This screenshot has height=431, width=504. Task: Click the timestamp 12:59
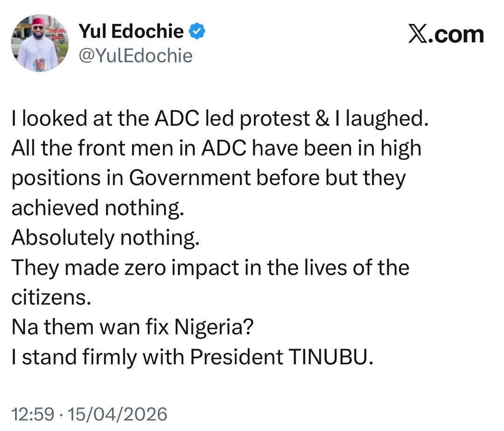click(x=34, y=413)
